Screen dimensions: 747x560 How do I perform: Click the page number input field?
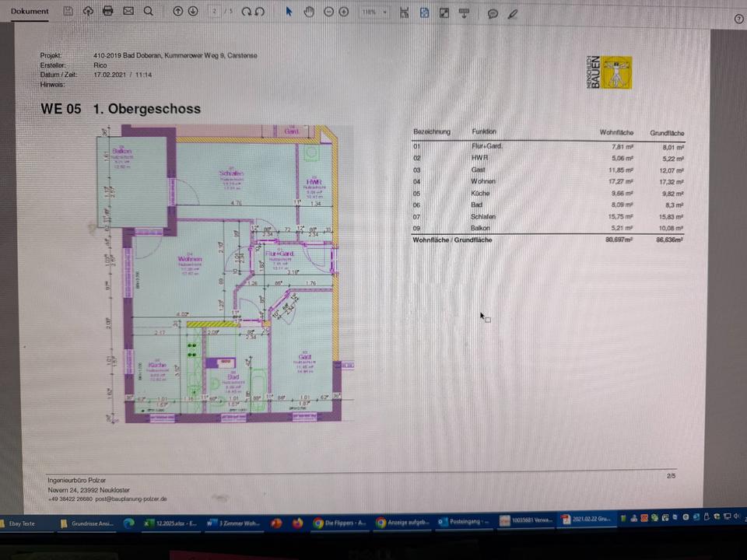pyautogui.click(x=215, y=12)
